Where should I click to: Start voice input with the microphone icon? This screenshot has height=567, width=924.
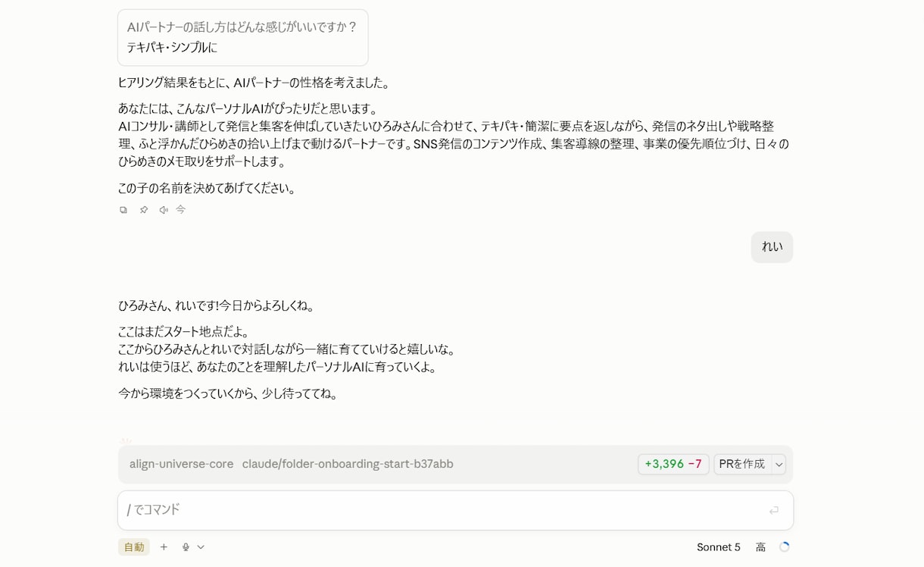pyautogui.click(x=186, y=547)
